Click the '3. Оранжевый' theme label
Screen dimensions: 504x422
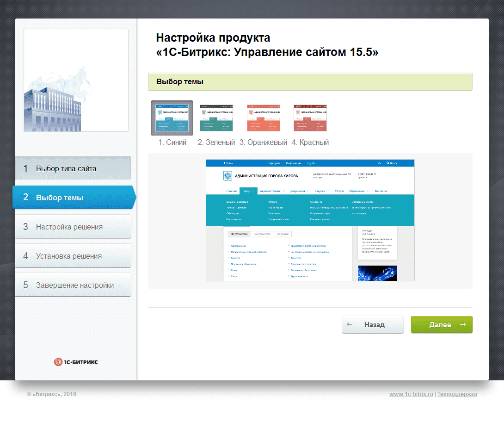(x=263, y=142)
